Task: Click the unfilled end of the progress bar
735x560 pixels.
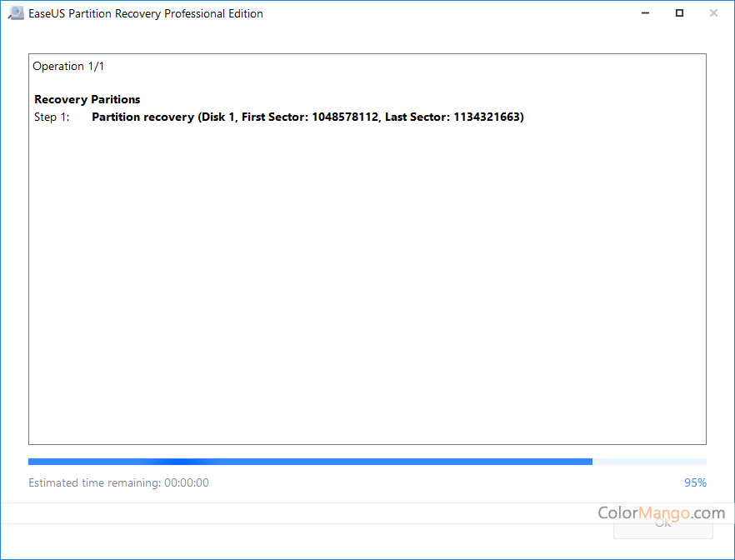Action: pos(650,462)
